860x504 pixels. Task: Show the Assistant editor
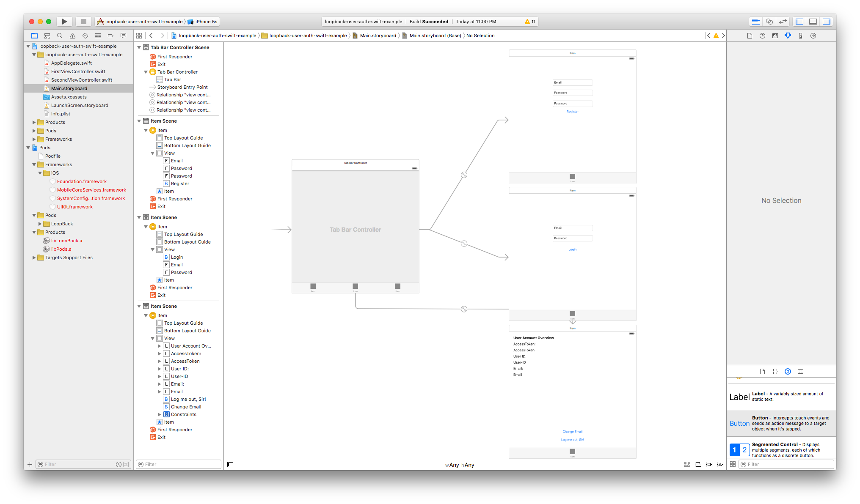(x=769, y=22)
